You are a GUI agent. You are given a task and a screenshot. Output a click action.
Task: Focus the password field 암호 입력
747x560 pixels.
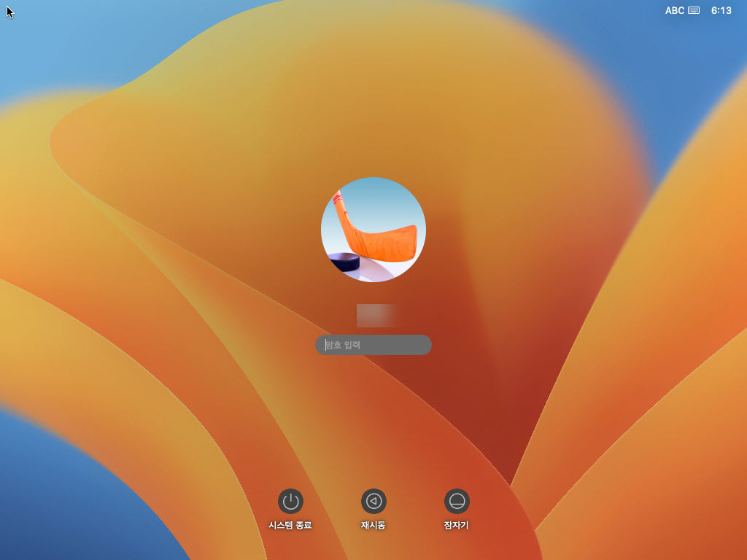[x=373, y=345]
